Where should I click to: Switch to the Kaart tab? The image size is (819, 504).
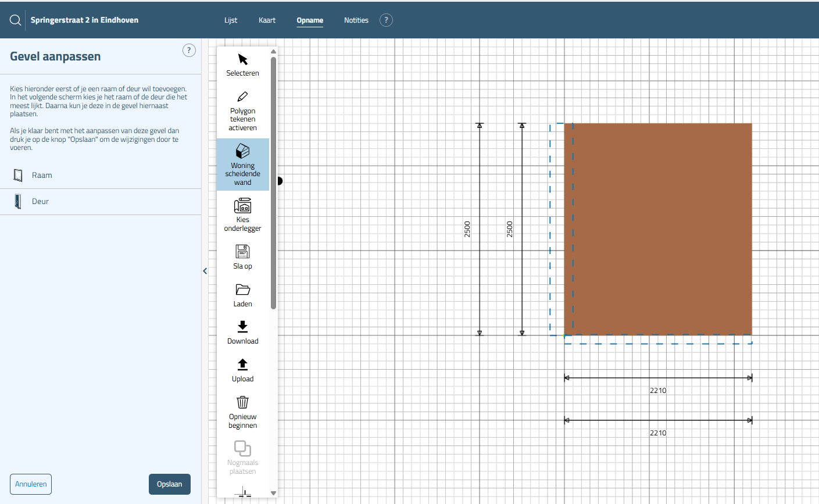[267, 20]
